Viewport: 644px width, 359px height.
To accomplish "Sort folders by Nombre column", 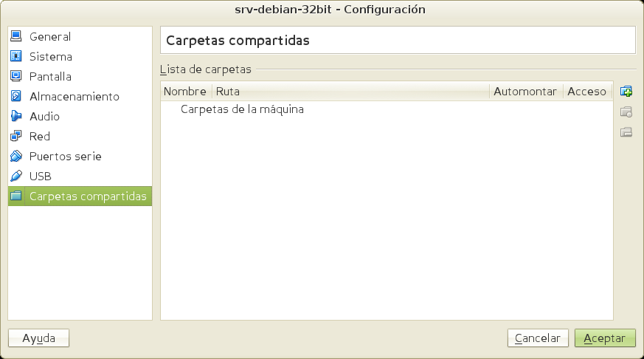I will pyautogui.click(x=185, y=92).
